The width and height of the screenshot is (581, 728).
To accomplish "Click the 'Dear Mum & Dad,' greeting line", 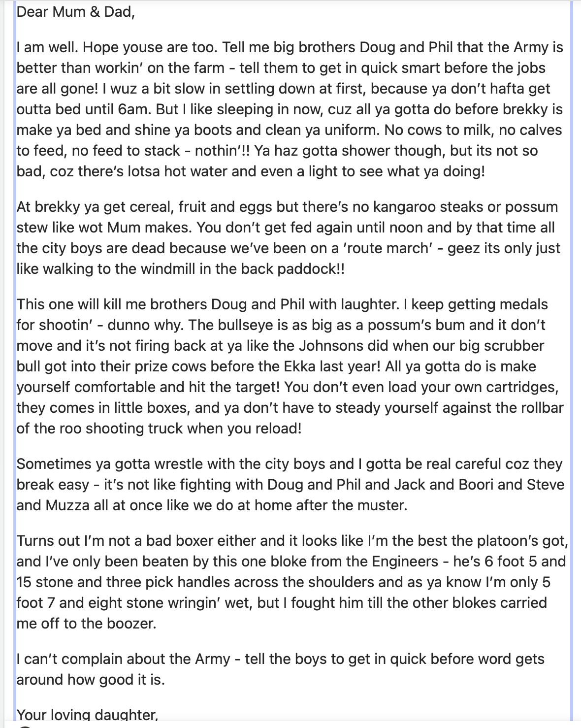I will pyautogui.click(x=75, y=12).
